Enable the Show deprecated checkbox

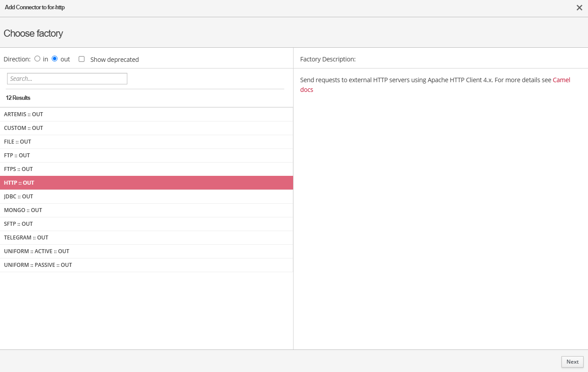[x=81, y=59]
